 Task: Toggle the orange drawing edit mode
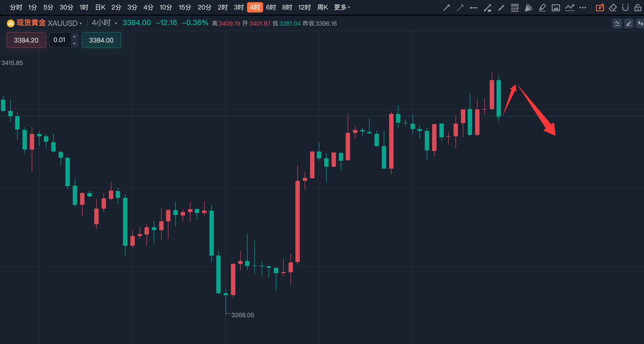(600, 8)
